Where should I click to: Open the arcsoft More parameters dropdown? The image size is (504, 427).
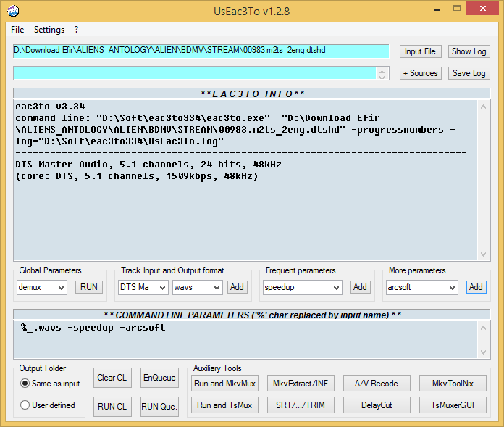click(x=421, y=287)
